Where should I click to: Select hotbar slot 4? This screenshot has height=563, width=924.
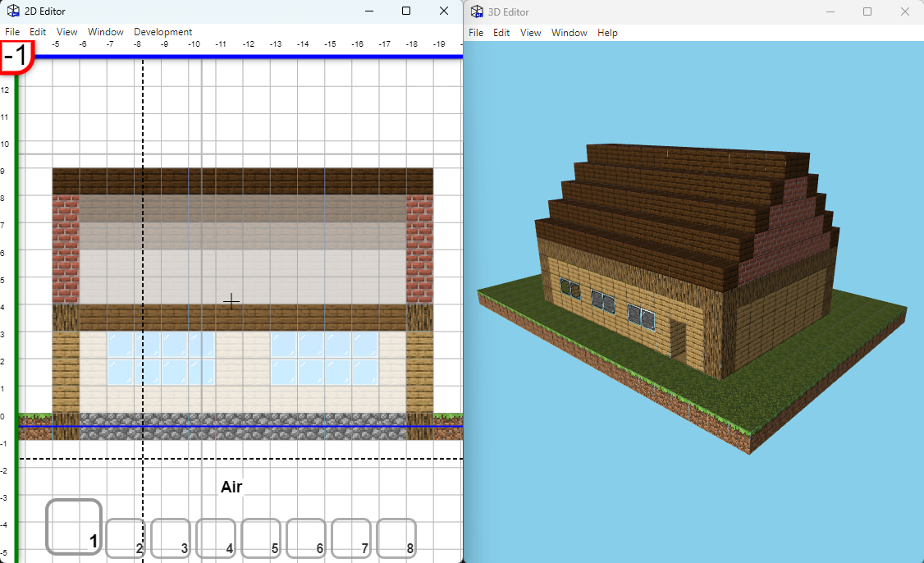click(x=215, y=538)
